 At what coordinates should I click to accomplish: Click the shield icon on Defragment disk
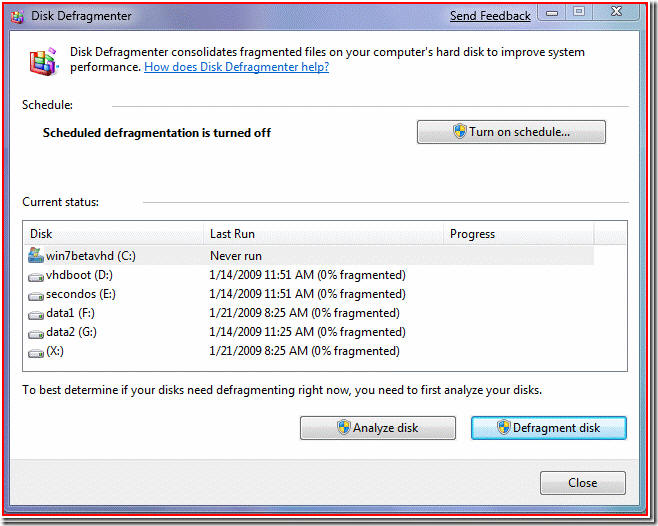click(x=504, y=427)
